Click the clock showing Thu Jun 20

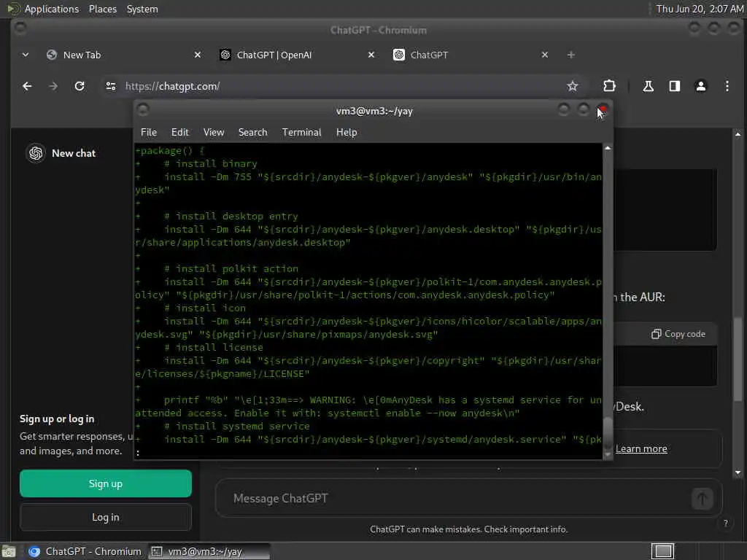coord(700,9)
